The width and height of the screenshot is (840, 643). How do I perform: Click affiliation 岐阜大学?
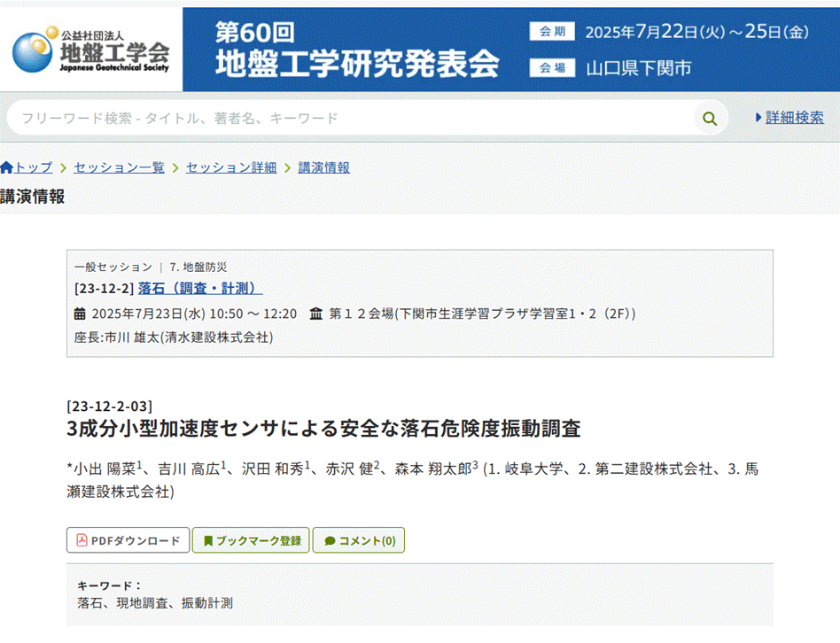533,469
